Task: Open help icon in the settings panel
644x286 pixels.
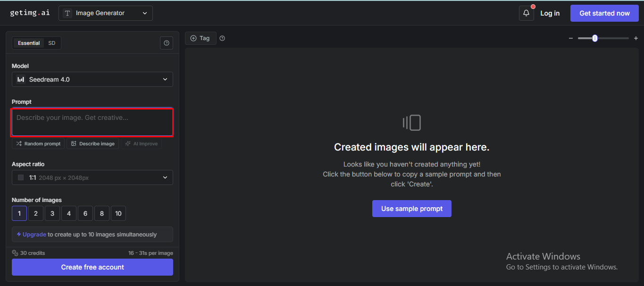Action: click(x=167, y=43)
